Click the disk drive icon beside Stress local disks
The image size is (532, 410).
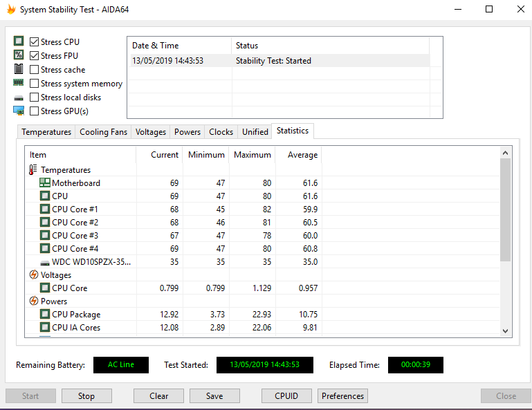(x=19, y=98)
